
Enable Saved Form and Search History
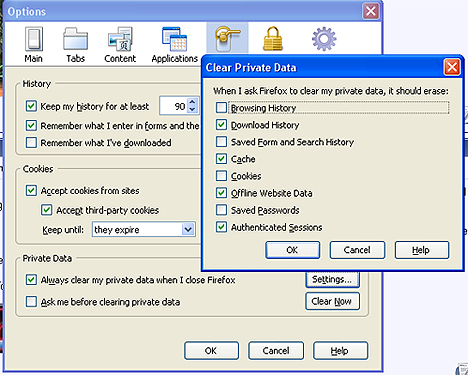click(221, 142)
